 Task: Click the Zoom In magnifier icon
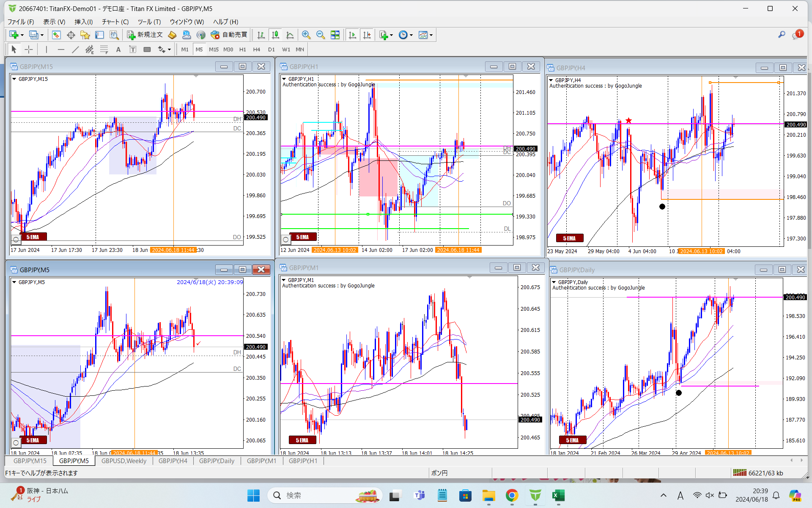306,35
